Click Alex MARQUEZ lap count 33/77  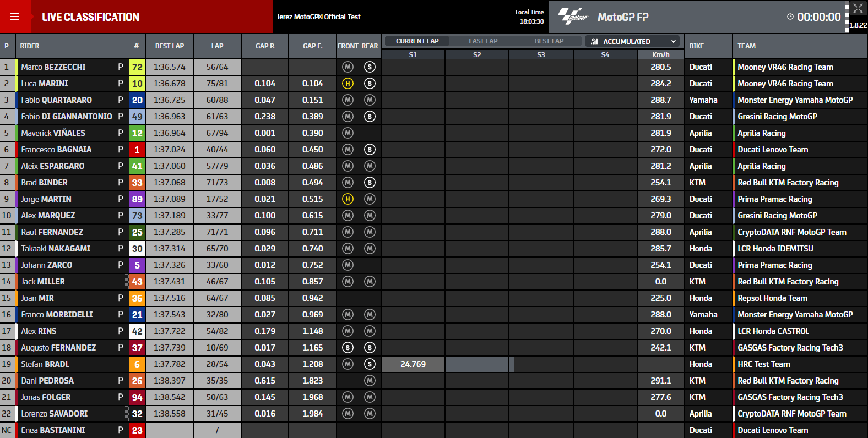tap(217, 216)
